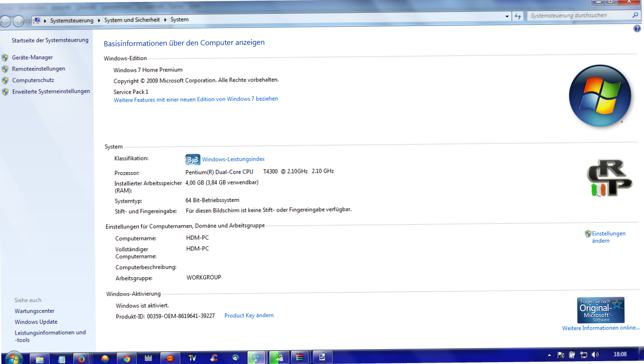This screenshot has height=364, width=644.
Task: Click the volume speaker tray icon
Action: tap(595, 355)
